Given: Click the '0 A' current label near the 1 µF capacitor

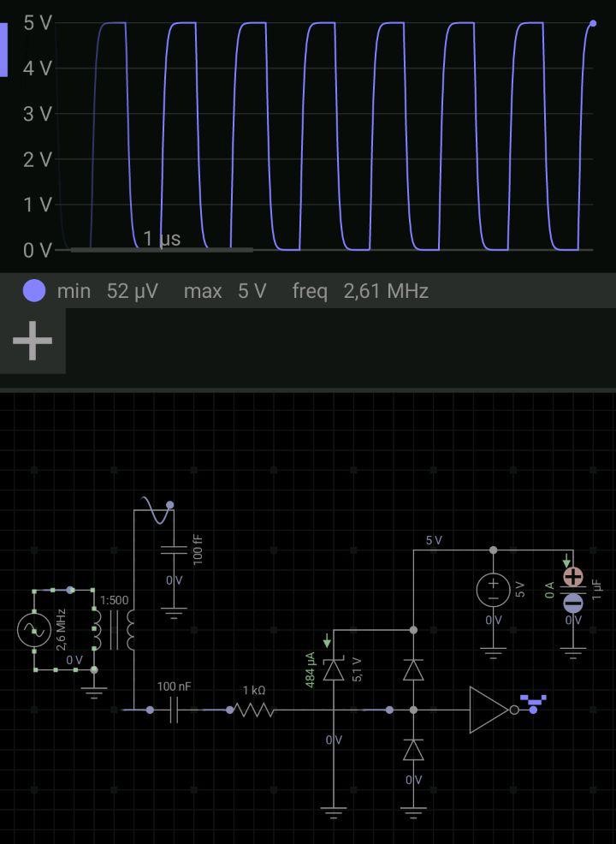Looking at the screenshot, I should [x=549, y=590].
